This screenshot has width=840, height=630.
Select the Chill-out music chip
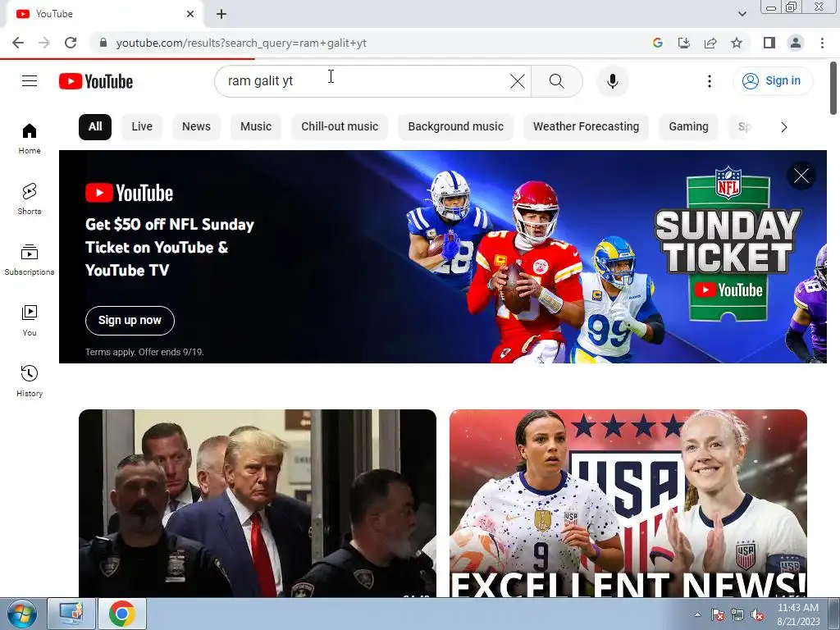coord(340,127)
